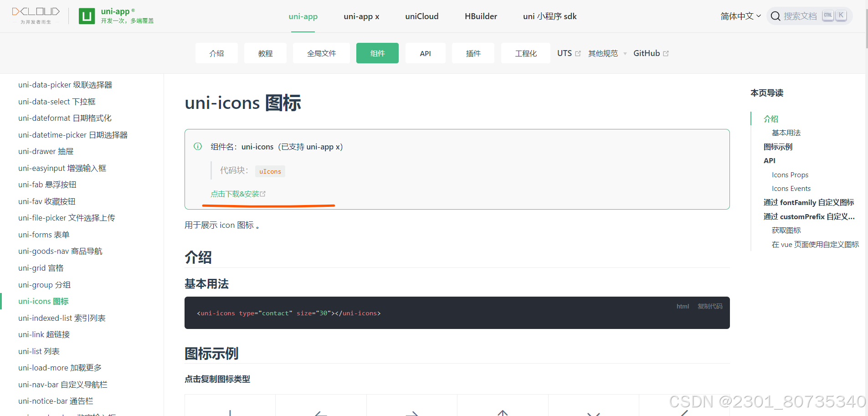Open uni-goods-nav 商品导航 in sidebar
868x416 pixels.
click(60, 251)
